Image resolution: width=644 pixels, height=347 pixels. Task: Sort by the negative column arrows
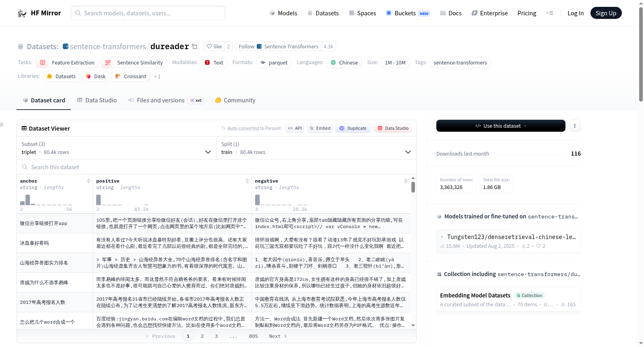click(406, 181)
